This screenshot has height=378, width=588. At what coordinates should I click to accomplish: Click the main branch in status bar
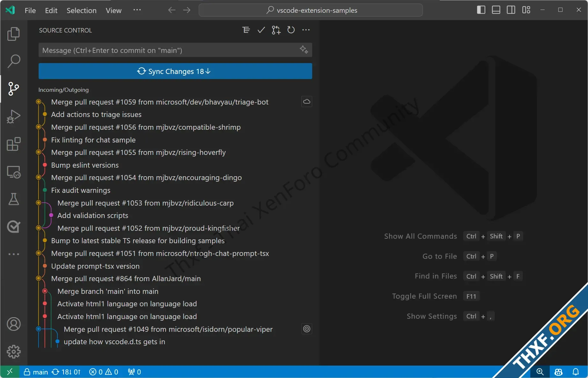(x=36, y=372)
